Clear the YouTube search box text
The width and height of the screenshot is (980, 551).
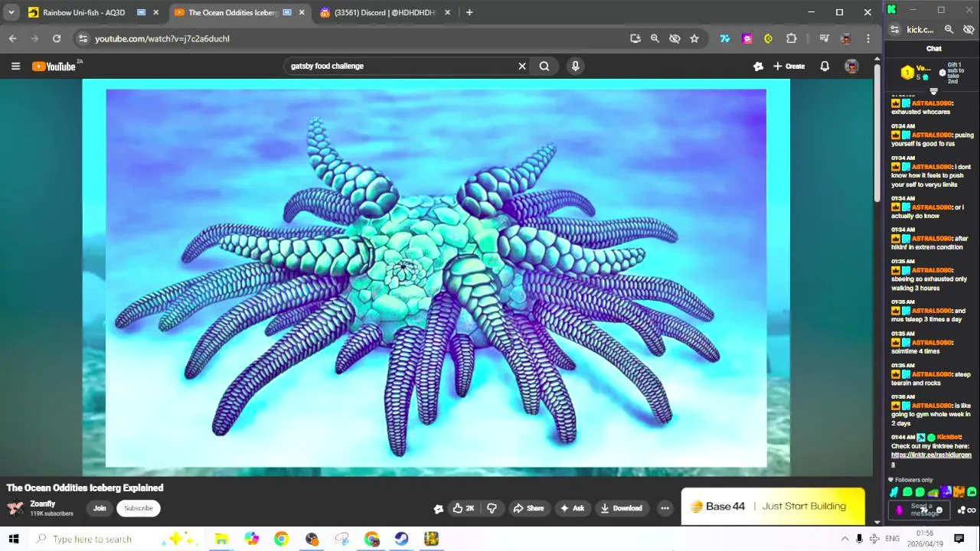pyautogui.click(x=522, y=66)
